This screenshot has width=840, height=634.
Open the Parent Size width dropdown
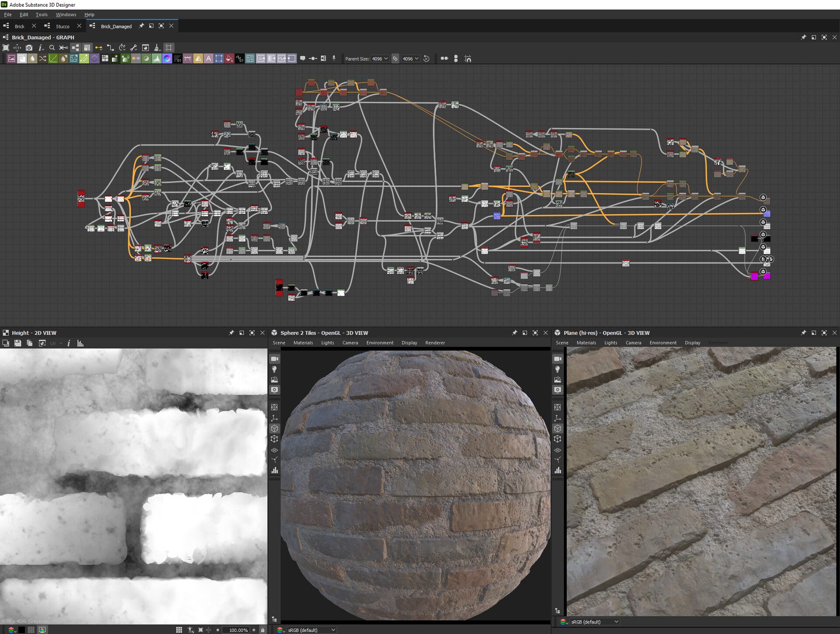click(x=380, y=59)
